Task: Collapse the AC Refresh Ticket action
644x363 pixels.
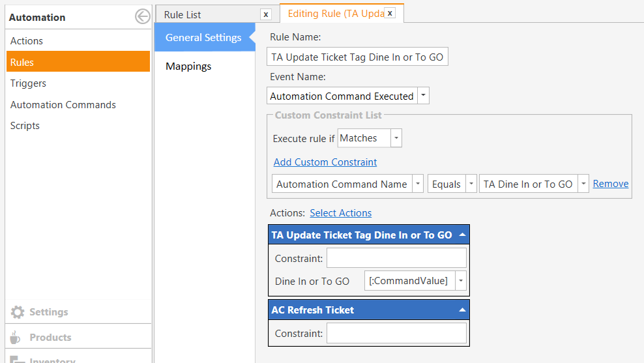Action: point(462,310)
